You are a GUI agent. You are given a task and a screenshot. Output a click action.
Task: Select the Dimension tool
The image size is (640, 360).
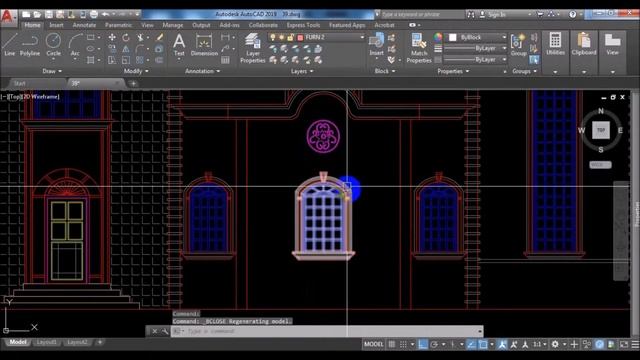(204, 45)
